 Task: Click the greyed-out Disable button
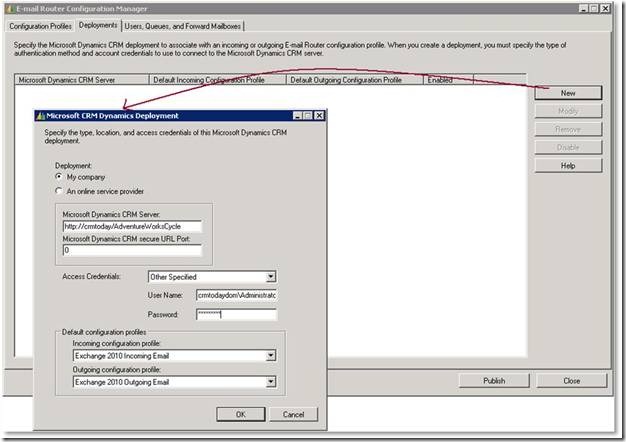pyautogui.click(x=568, y=147)
